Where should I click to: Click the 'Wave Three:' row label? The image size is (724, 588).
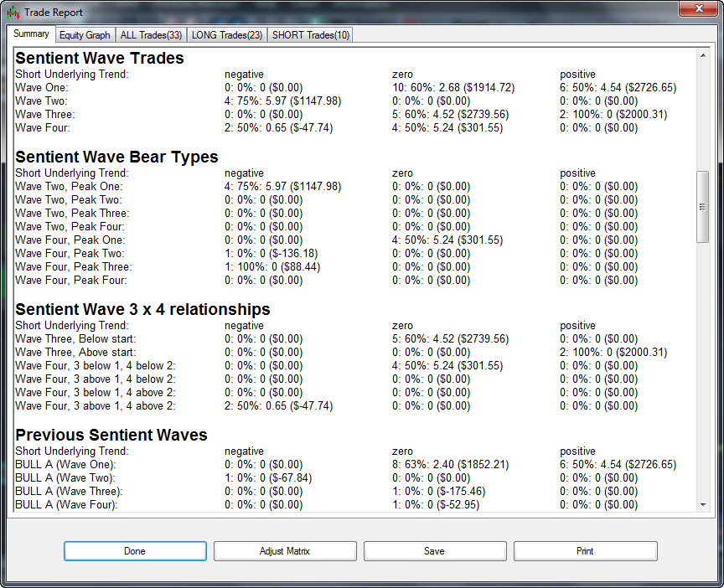[44, 115]
